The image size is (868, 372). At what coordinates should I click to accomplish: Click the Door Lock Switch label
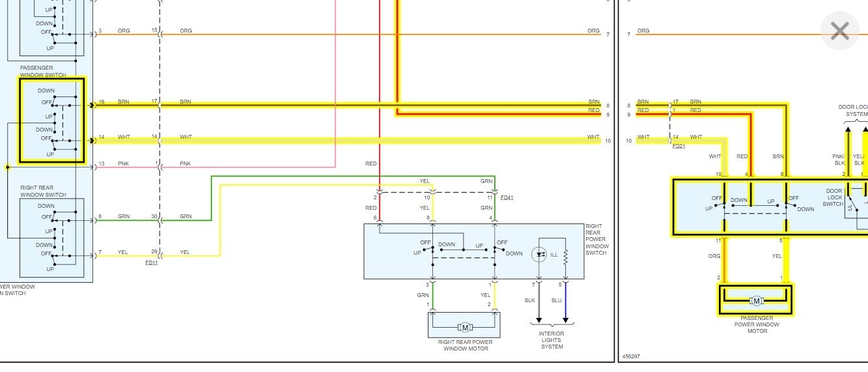pyautogui.click(x=834, y=197)
